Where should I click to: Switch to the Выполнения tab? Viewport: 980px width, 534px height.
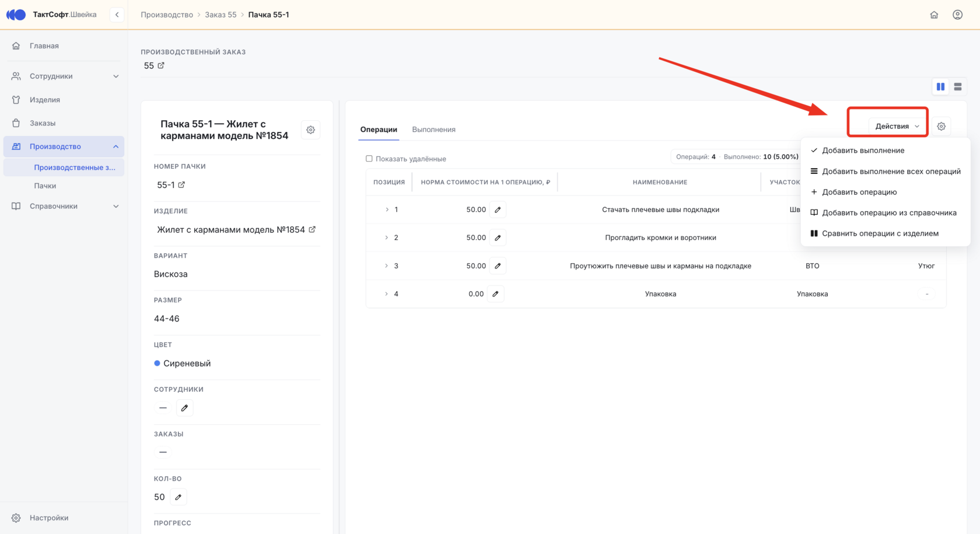[x=433, y=130]
